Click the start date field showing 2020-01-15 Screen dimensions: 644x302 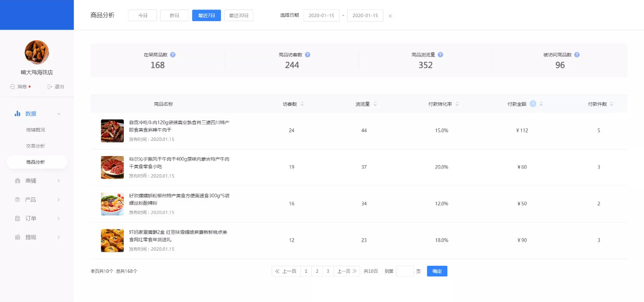point(321,16)
